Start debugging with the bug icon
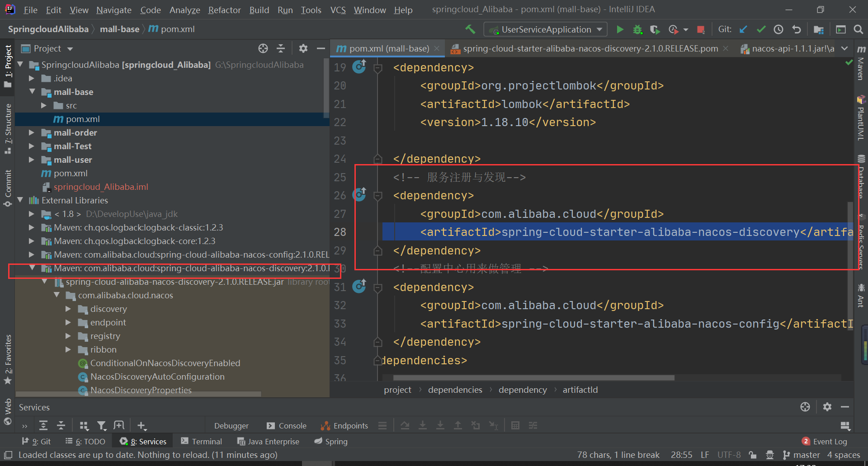Image resolution: width=868 pixels, height=466 pixels. (x=637, y=29)
